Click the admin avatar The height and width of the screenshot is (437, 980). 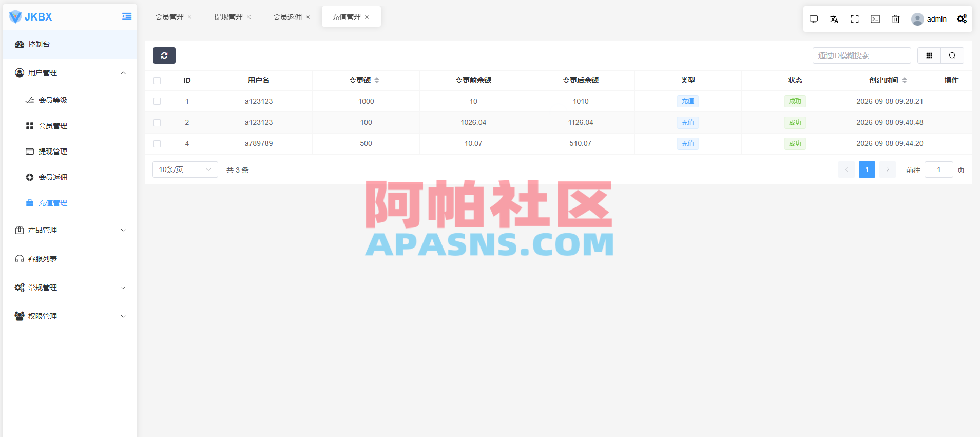coord(917,19)
